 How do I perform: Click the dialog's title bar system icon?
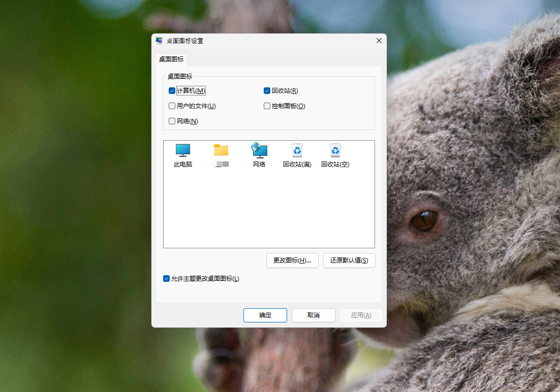160,41
